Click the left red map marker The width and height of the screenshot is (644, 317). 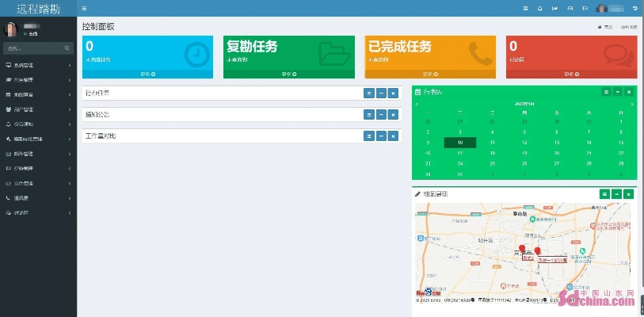(522, 249)
